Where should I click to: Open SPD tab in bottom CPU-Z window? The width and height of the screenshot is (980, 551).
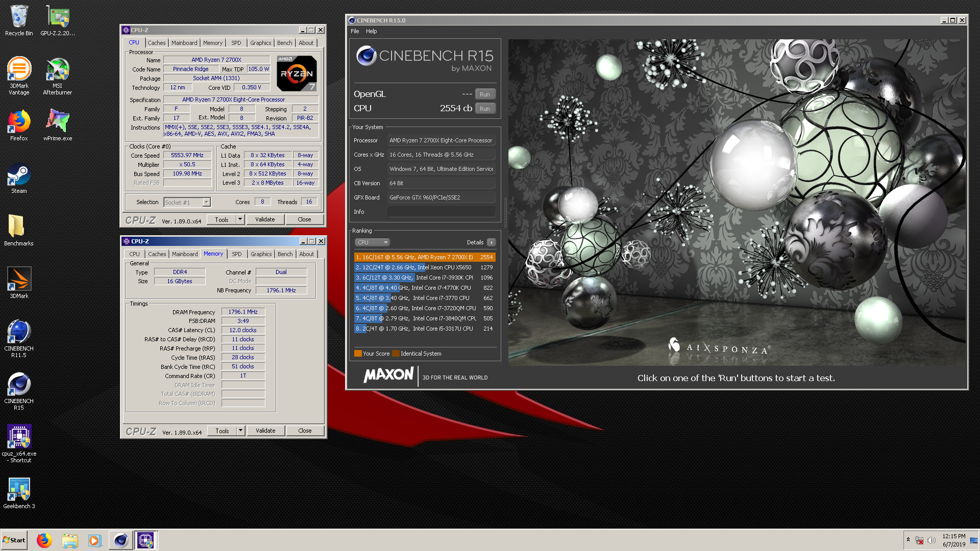(x=236, y=254)
